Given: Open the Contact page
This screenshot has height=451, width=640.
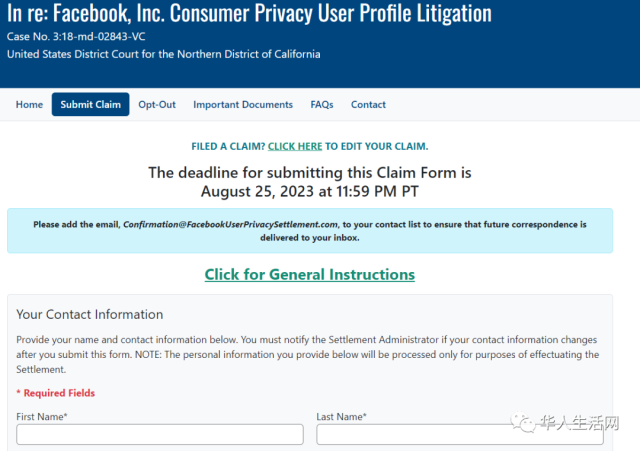Looking at the screenshot, I should click(368, 104).
